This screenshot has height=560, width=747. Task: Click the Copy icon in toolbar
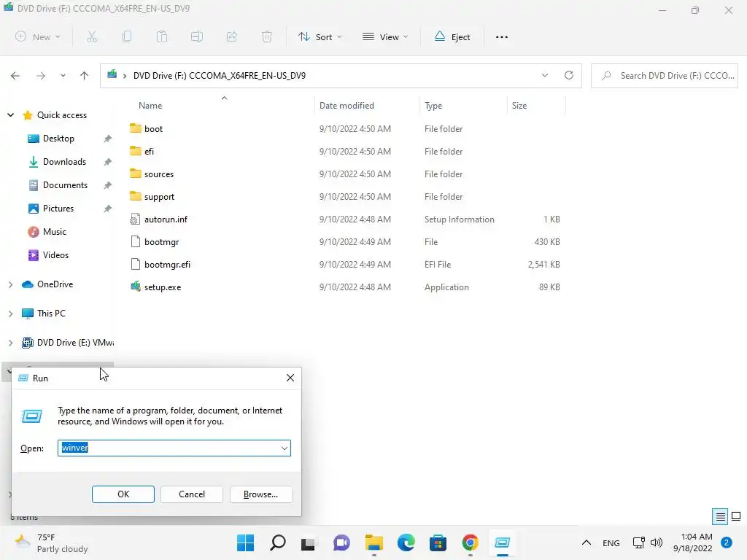[127, 36]
